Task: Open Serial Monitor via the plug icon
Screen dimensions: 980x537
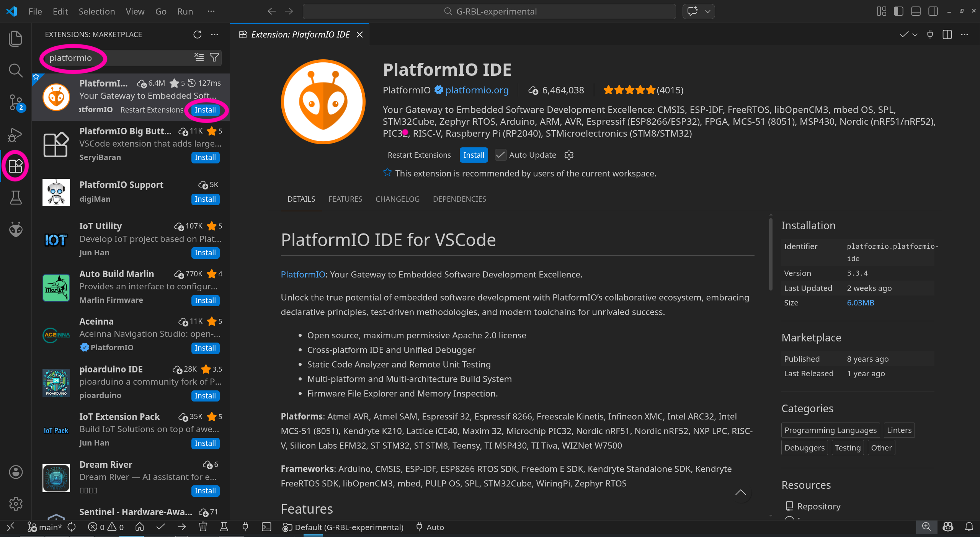Action: click(x=245, y=527)
